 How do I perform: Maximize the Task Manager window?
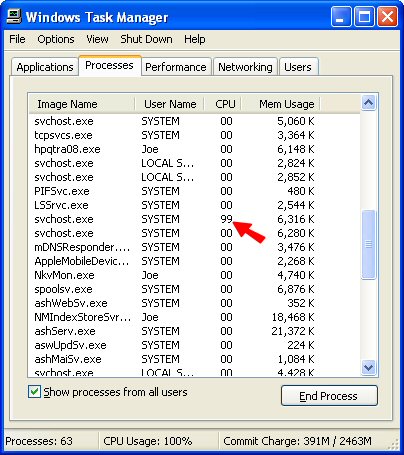pos(364,17)
